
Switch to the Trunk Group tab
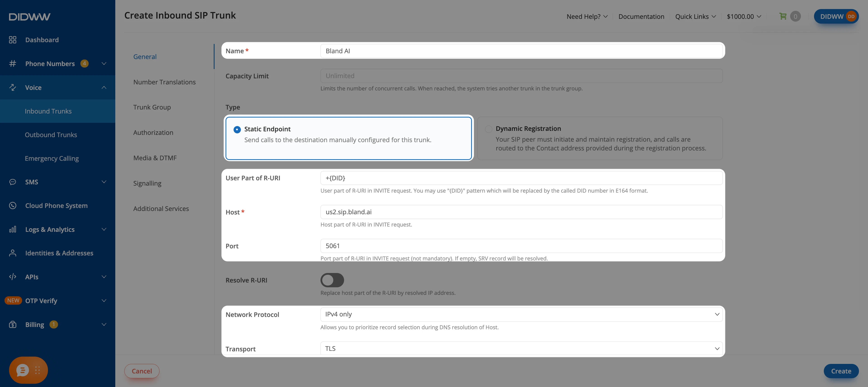coord(152,107)
